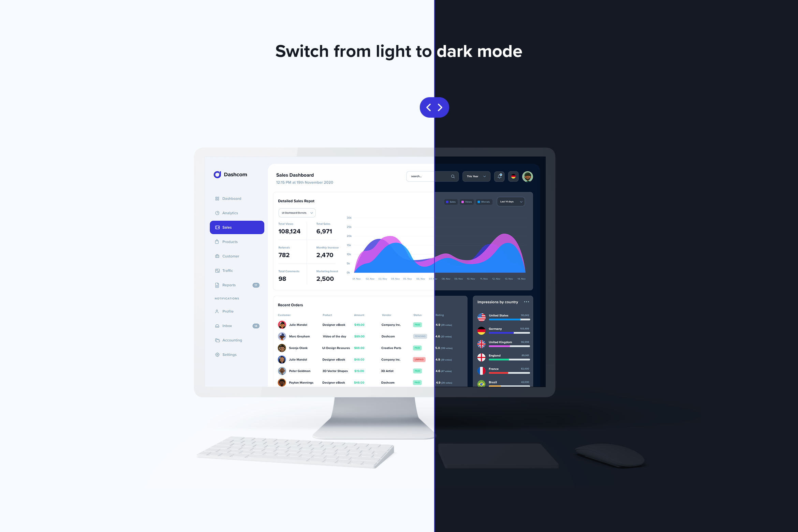The width and height of the screenshot is (798, 532).
Task: Click the Sales navigation icon
Action: (219, 227)
